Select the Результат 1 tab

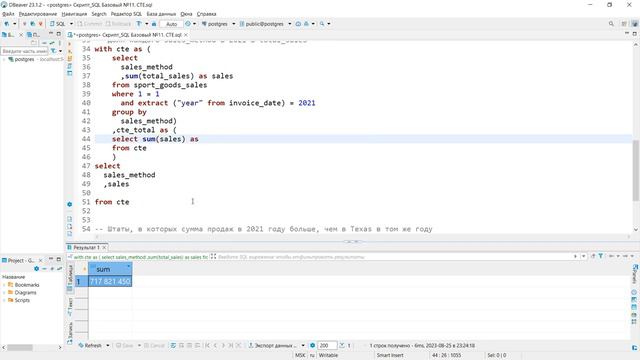tap(86, 247)
